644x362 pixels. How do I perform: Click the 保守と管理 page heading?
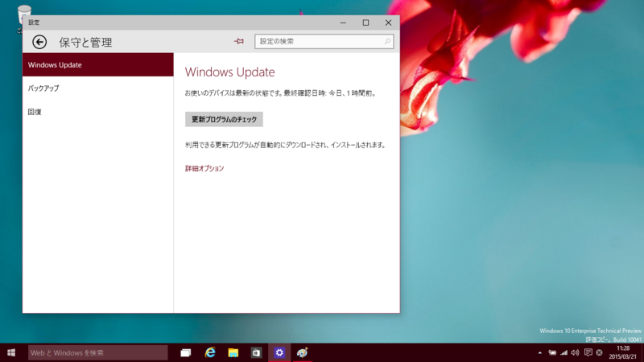85,43
